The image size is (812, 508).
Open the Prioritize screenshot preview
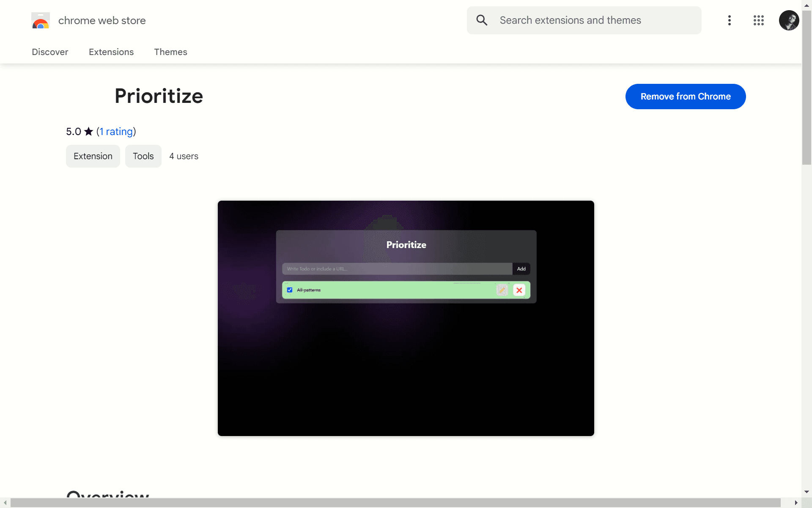click(406, 318)
